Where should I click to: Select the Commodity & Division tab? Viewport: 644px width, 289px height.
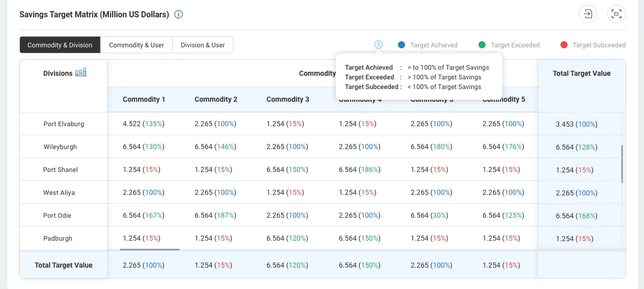tap(60, 45)
